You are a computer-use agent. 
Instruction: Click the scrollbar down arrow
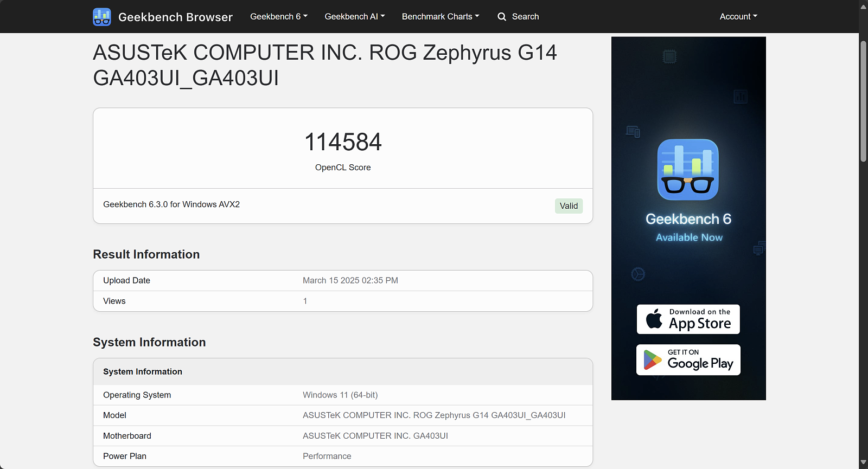863,462
